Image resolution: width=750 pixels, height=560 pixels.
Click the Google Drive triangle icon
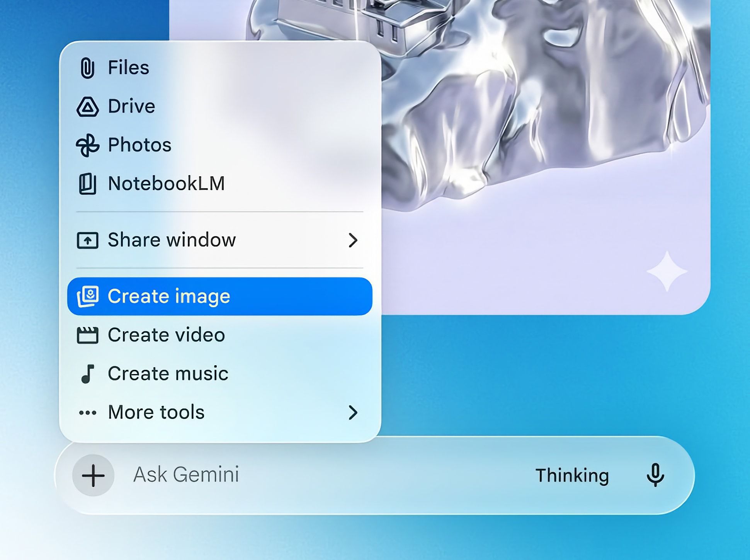[x=88, y=107]
